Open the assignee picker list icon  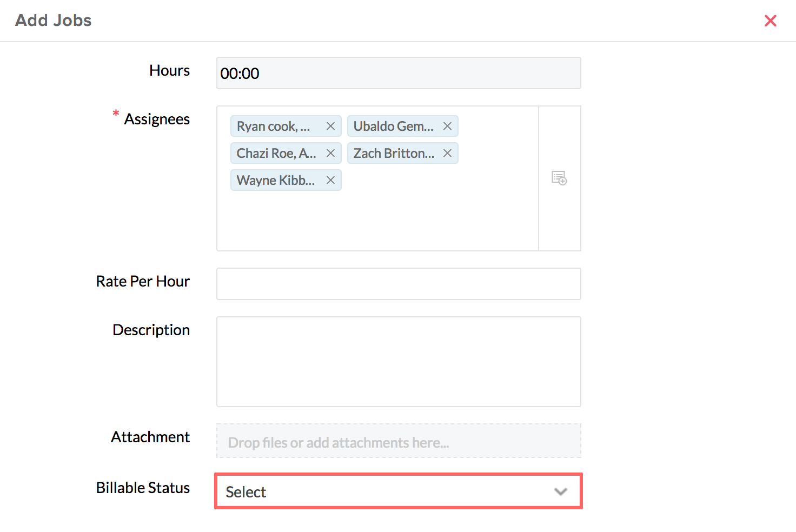pyautogui.click(x=559, y=178)
